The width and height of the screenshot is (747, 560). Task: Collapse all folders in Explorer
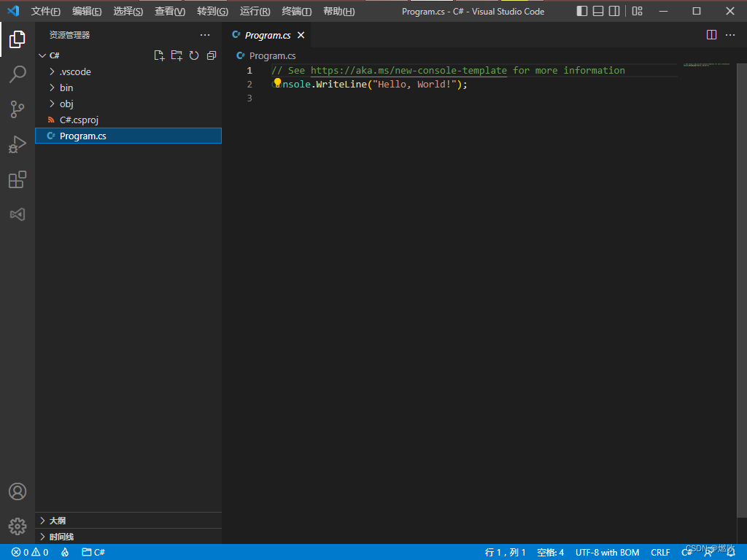coord(212,55)
